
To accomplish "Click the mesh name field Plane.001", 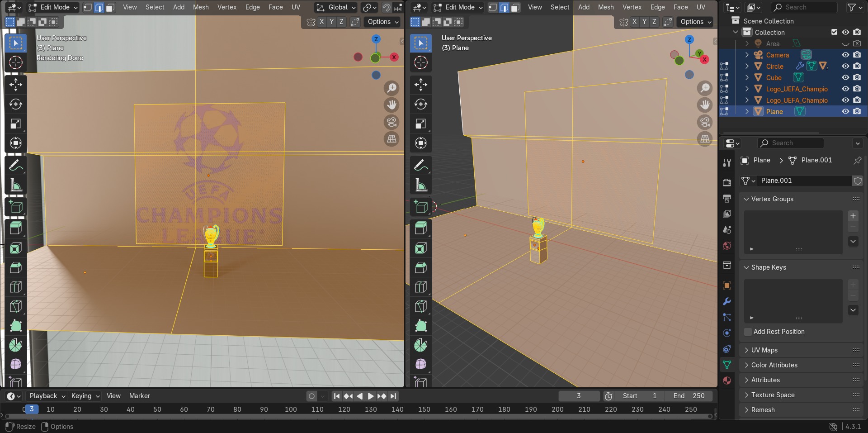I will point(804,181).
